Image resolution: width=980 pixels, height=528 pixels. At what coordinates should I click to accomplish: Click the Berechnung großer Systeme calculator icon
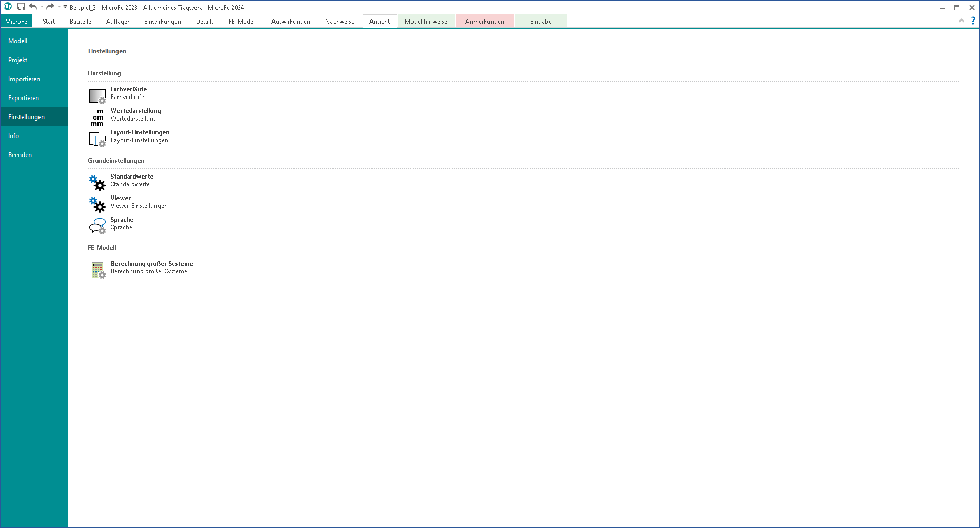(97, 270)
